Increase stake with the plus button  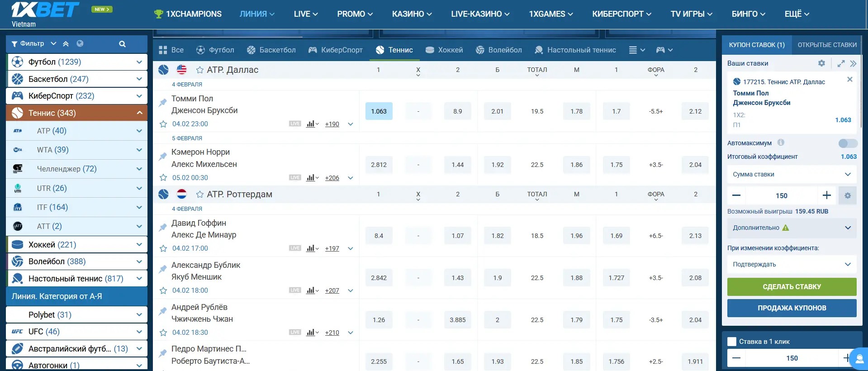pyautogui.click(x=827, y=195)
